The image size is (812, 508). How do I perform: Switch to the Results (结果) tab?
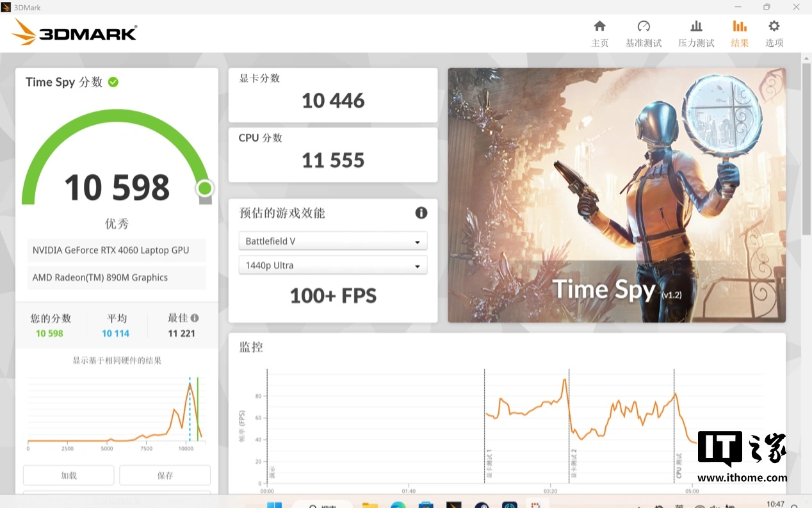pyautogui.click(x=740, y=33)
